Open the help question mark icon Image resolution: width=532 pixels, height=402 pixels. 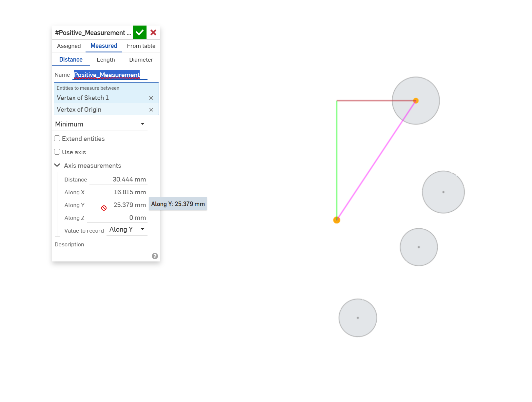(x=155, y=256)
